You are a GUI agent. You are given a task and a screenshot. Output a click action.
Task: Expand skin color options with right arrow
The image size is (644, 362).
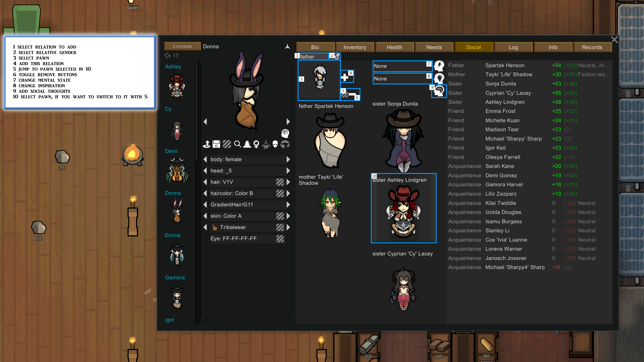289,216
